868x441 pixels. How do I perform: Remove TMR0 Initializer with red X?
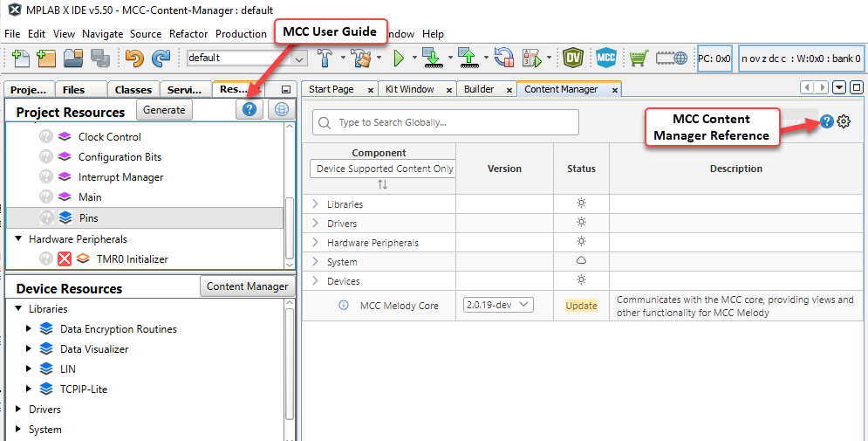pyautogui.click(x=65, y=258)
